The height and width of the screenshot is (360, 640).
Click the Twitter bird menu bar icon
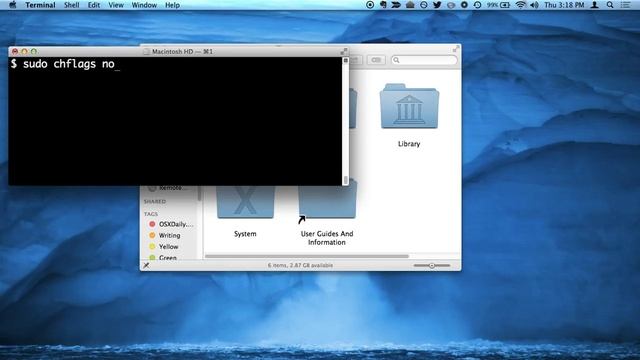437,5
